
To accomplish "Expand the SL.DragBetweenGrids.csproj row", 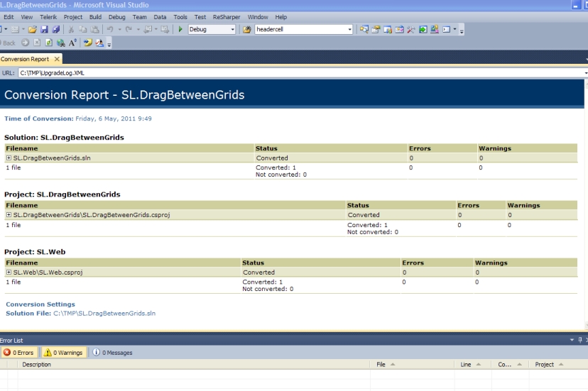I will [x=9, y=215].
